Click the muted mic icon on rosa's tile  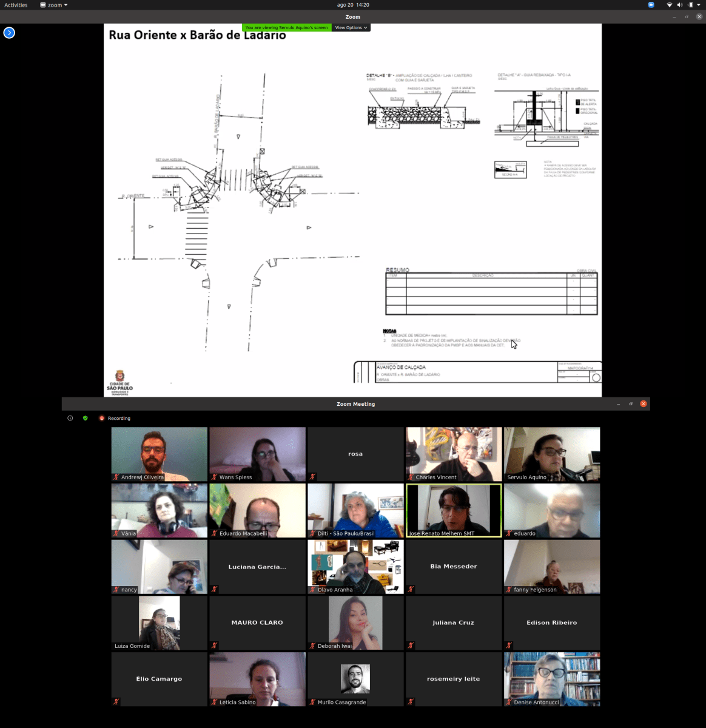tap(313, 477)
